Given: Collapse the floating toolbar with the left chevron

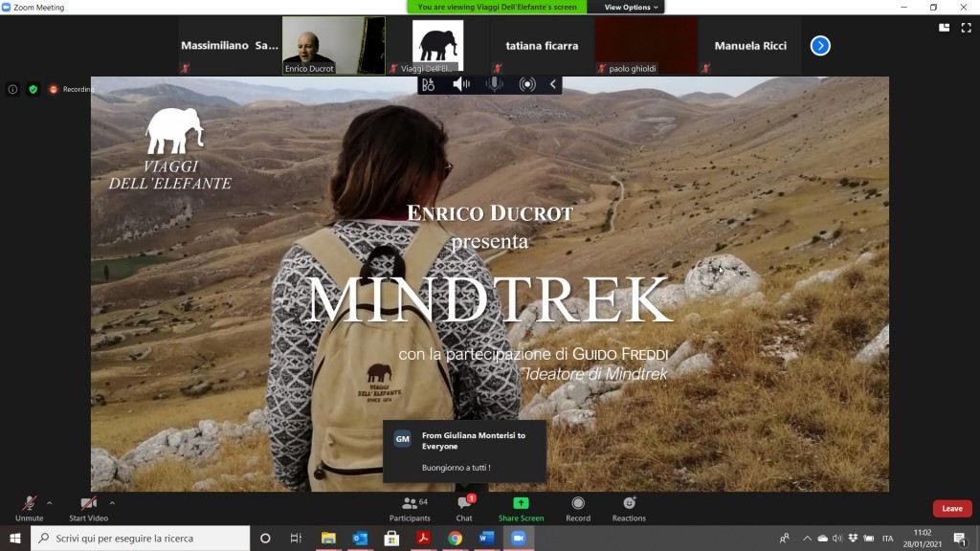Looking at the screenshot, I should click(552, 84).
